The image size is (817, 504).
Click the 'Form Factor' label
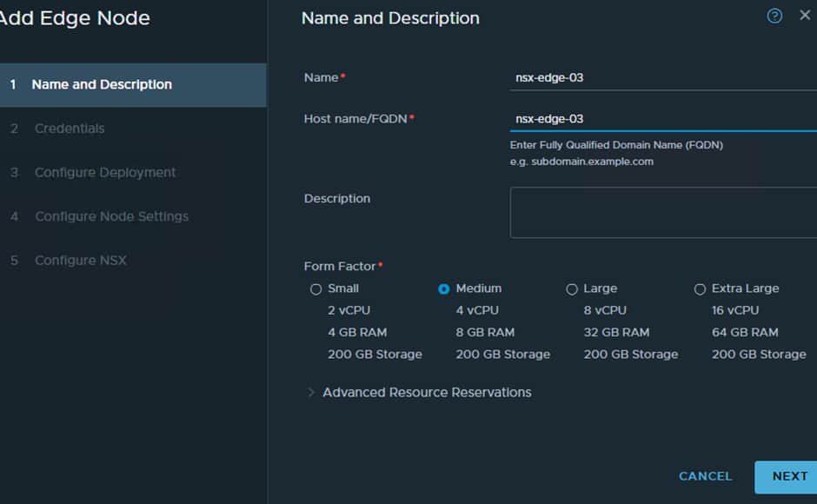[340, 266]
